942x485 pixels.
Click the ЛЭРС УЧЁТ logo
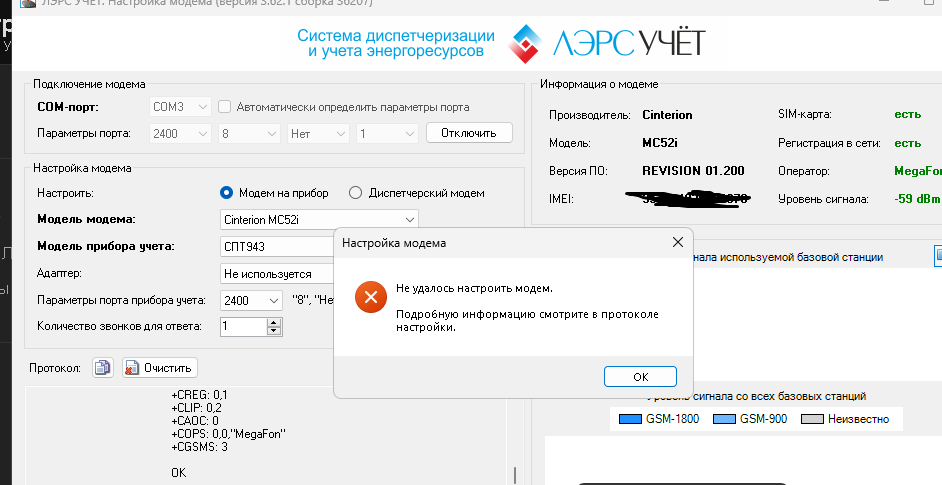[x=607, y=42]
